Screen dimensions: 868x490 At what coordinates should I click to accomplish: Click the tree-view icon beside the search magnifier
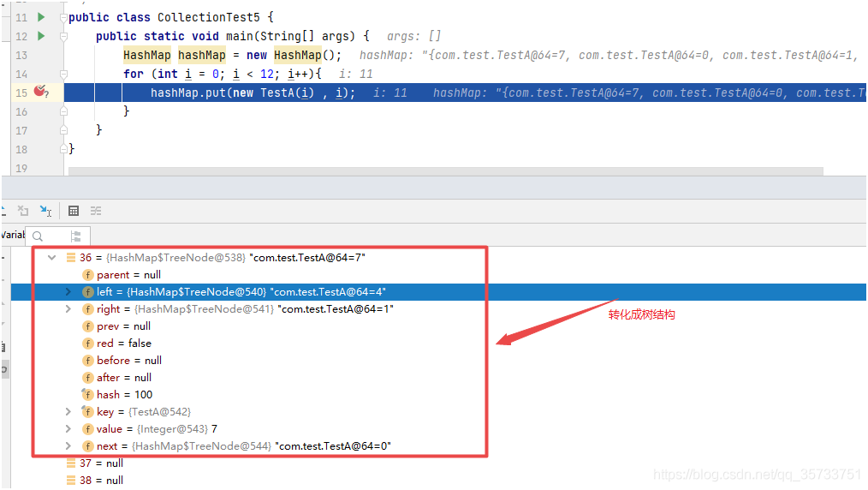[x=76, y=236]
